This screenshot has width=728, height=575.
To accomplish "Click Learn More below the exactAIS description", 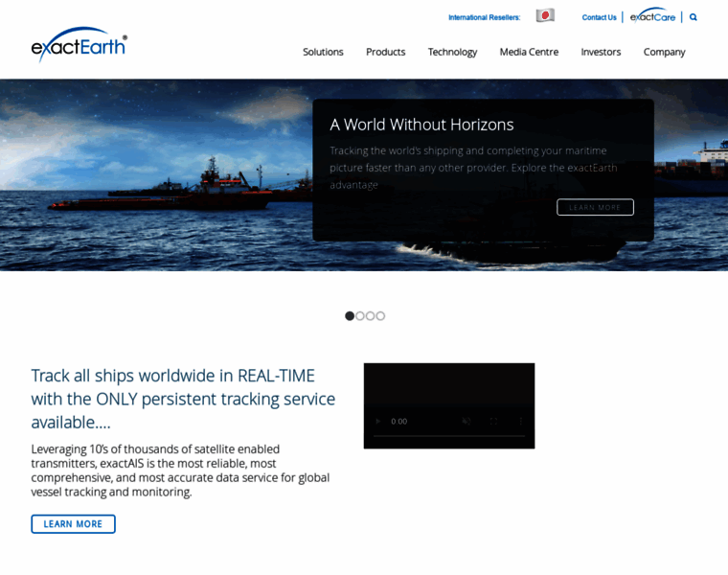I will tap(73, 524).
